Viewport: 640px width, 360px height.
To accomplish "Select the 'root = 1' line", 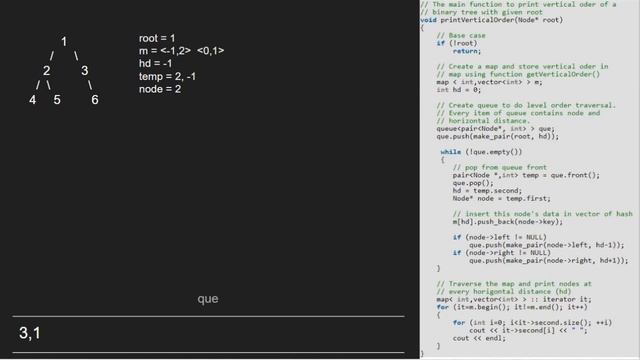I will coord(157,38).
